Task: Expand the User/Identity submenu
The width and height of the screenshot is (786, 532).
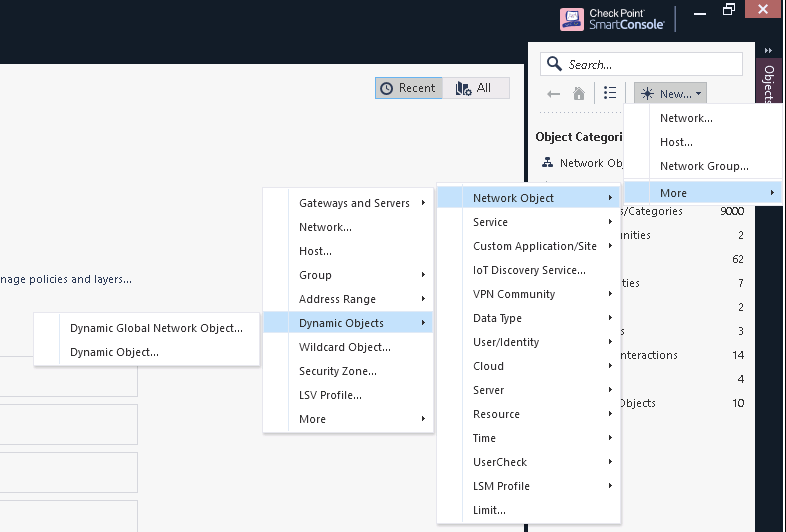Action: [x=529, y=342]
